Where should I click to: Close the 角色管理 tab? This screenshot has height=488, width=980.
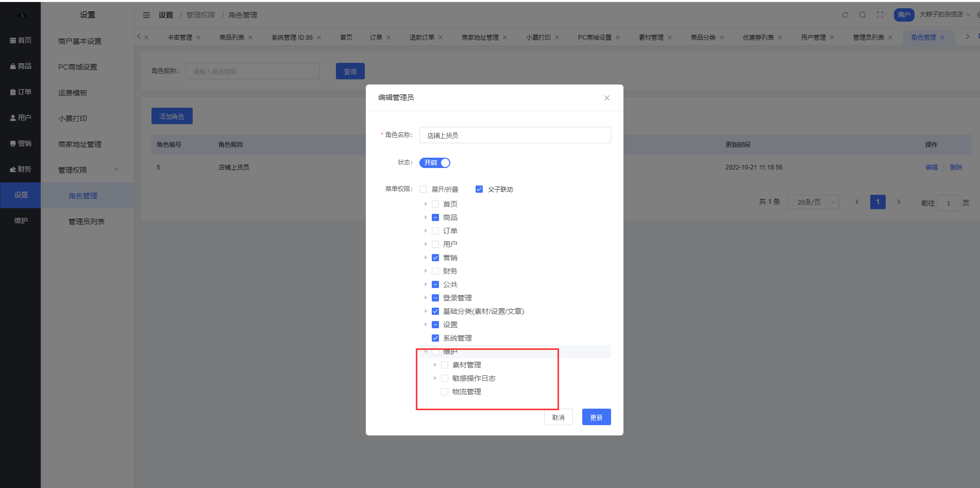point(942,37)
